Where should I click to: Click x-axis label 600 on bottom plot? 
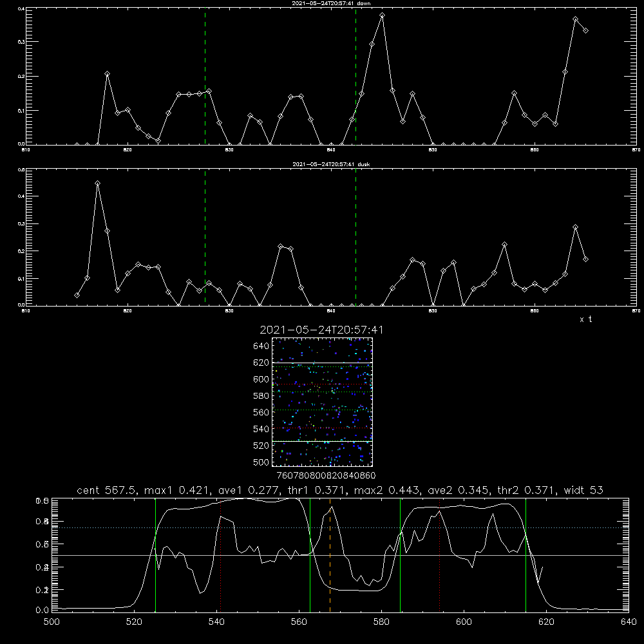[x=464, y=622]
